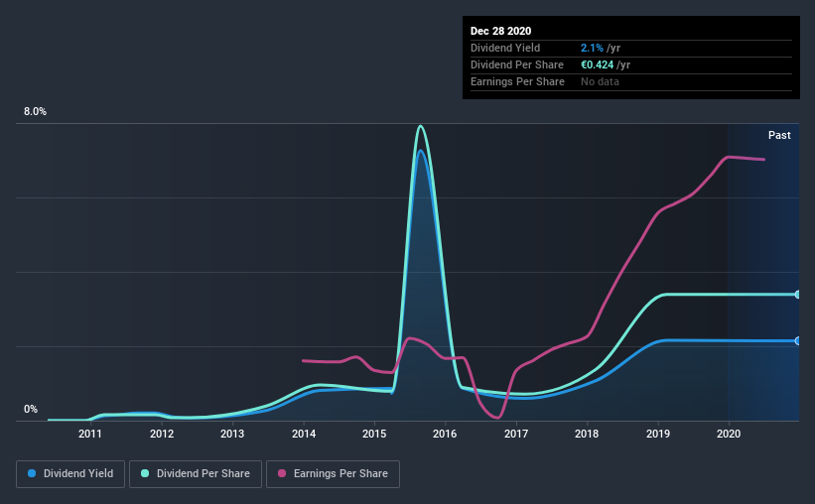Viewport: 815px width, 504px height.
Task: Select the Dividend Per Share end-point marker
Action: [798, 295]
